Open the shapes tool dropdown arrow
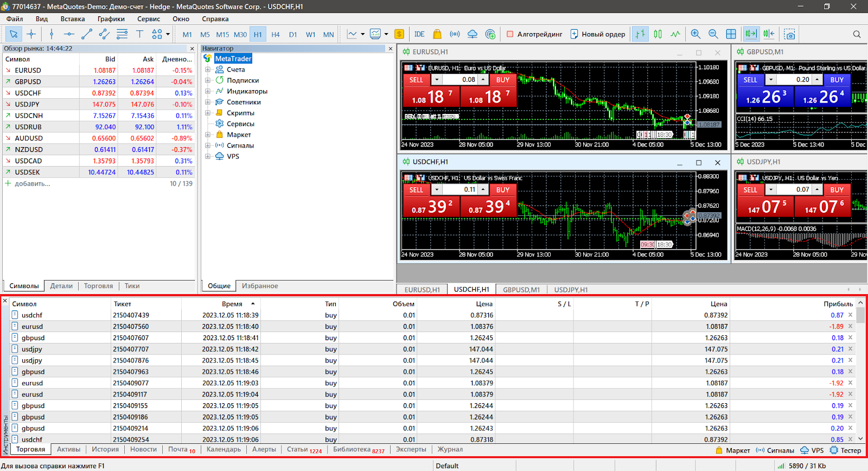 pos(168,34)
